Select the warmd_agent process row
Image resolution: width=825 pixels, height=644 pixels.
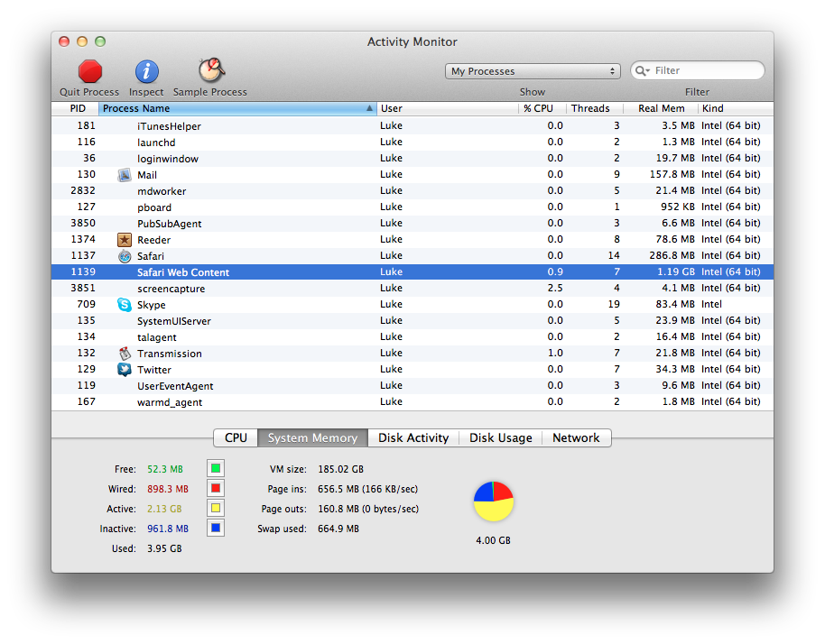[412, 402]
